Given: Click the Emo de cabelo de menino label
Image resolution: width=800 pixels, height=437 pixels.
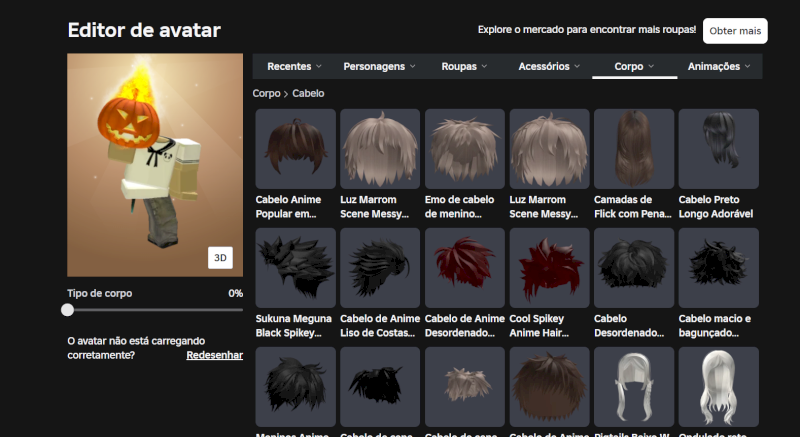Looking at the screenshot, I should pos(459,207).
